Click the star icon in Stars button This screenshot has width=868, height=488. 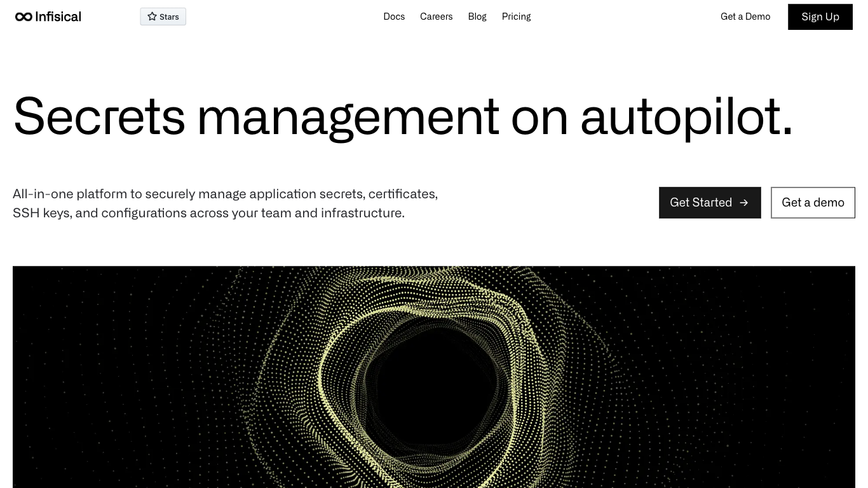152,17
